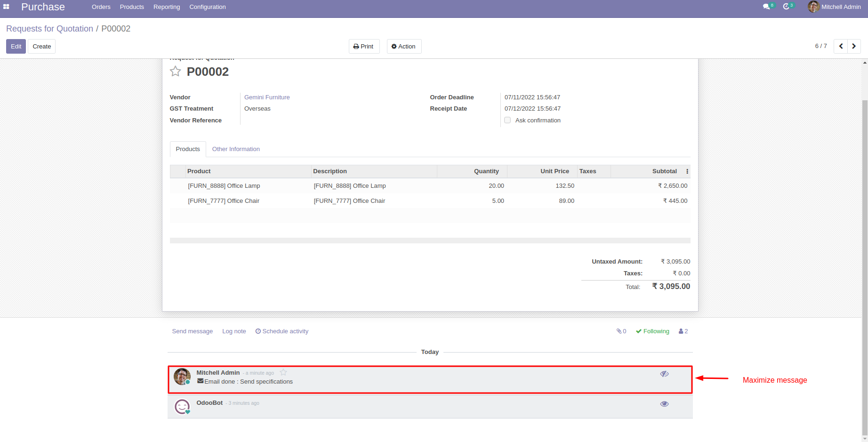Click the Create button

(42, 46)
